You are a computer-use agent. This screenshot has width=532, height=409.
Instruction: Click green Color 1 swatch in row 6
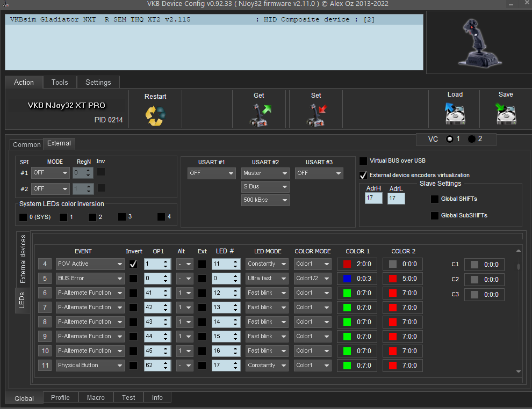347,293
